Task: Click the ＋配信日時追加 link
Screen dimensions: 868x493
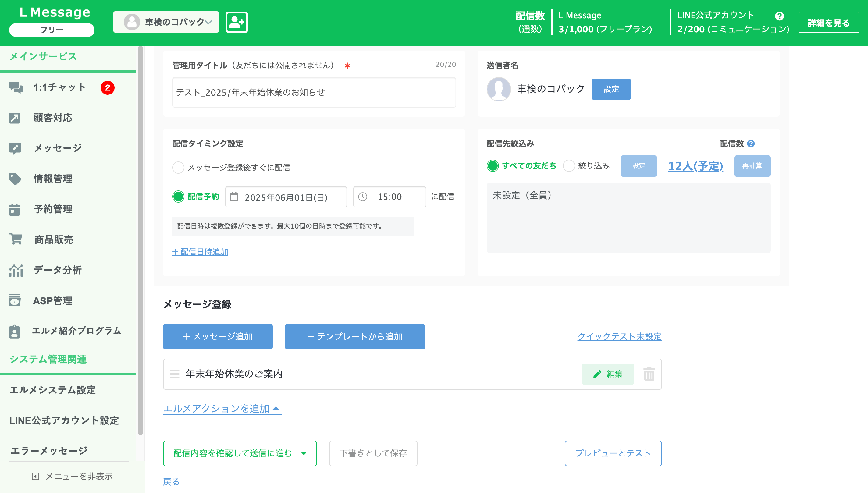Action: pyautogui.click(x=200, y=252)
